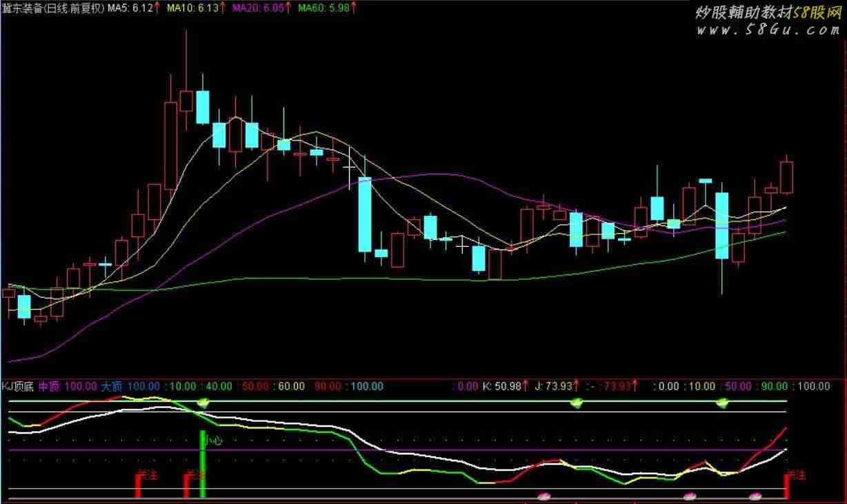
Task: Click the KJ顶底 indicator name
Action: coord(19,387)
